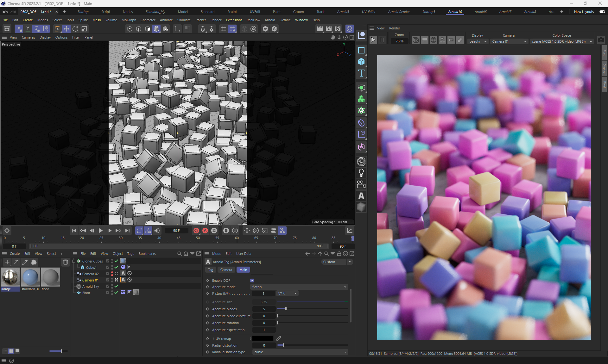608x364 pixels.
Task: Toggle the New Layouts switch
Action: [x=602, y=12]
